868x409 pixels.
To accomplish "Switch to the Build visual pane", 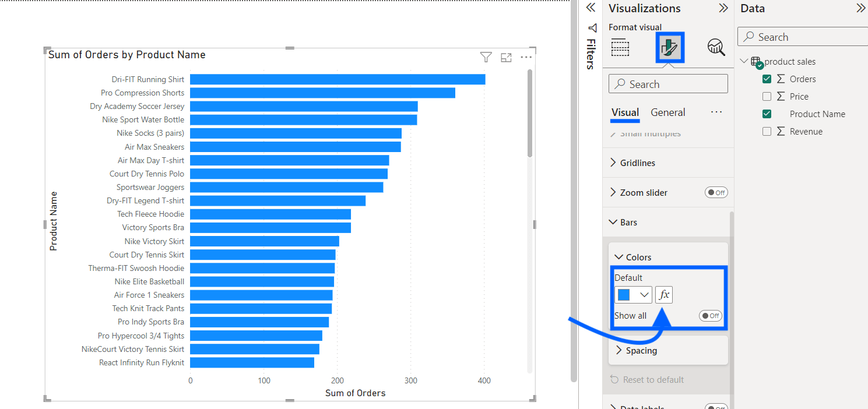I will coord(620,48).
